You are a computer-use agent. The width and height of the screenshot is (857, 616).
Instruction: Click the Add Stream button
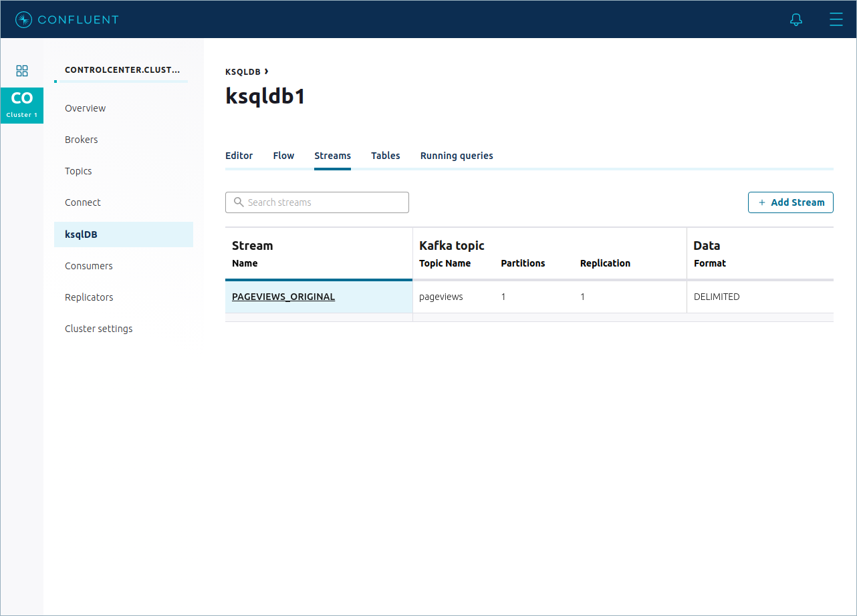tap(790, 202)
